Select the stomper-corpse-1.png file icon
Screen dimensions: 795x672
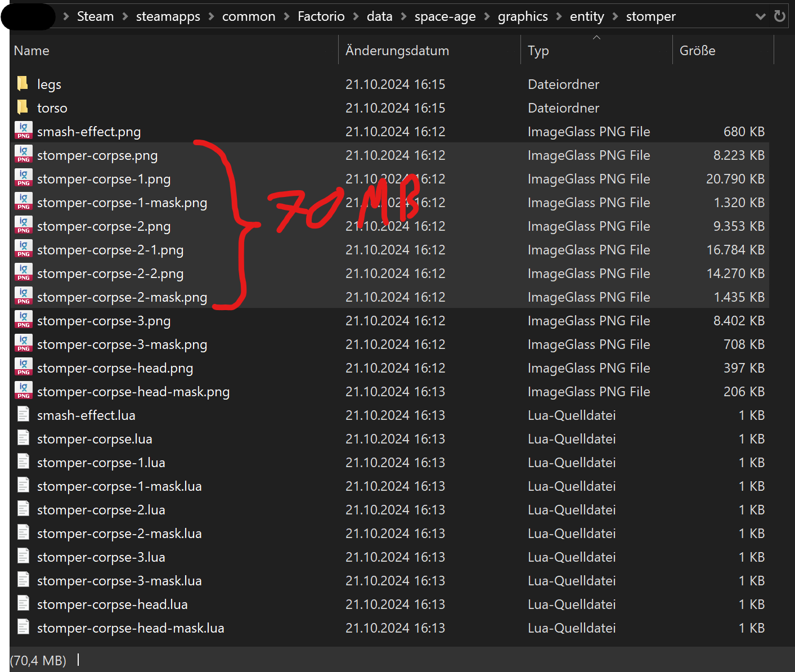(x=24, y=178)
